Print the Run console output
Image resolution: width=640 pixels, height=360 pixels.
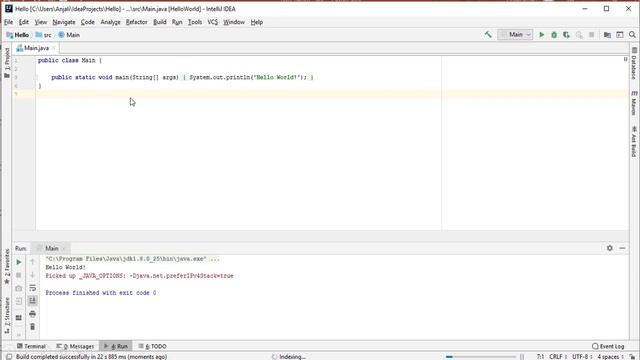(33, 313)
